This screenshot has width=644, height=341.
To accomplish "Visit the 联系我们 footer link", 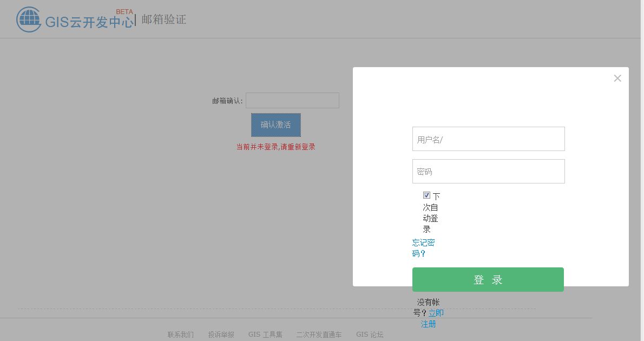I will pos(180,334).
